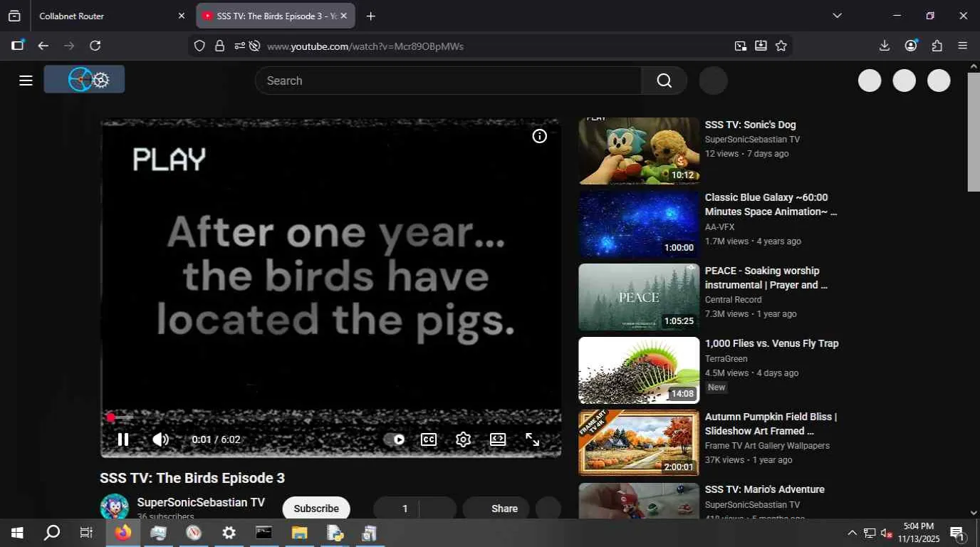Seek on the video progress bar
980x547 pixels.
pos(330,417)
